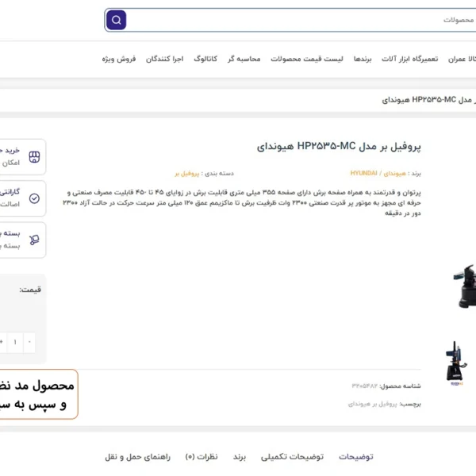Screen dimensions: 476x476
Task: Click the شناسه محصول product ID text
Action: (x=386, y=386)
